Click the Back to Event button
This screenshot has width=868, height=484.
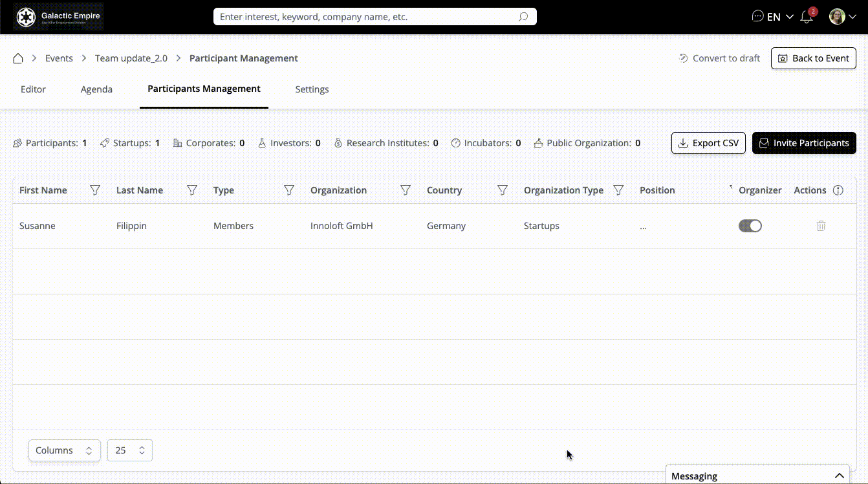click(x=813, y=58)
